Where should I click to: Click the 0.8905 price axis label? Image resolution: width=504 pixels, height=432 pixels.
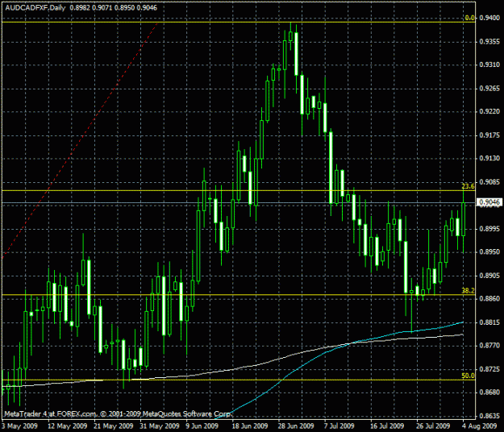click(489, 276)
